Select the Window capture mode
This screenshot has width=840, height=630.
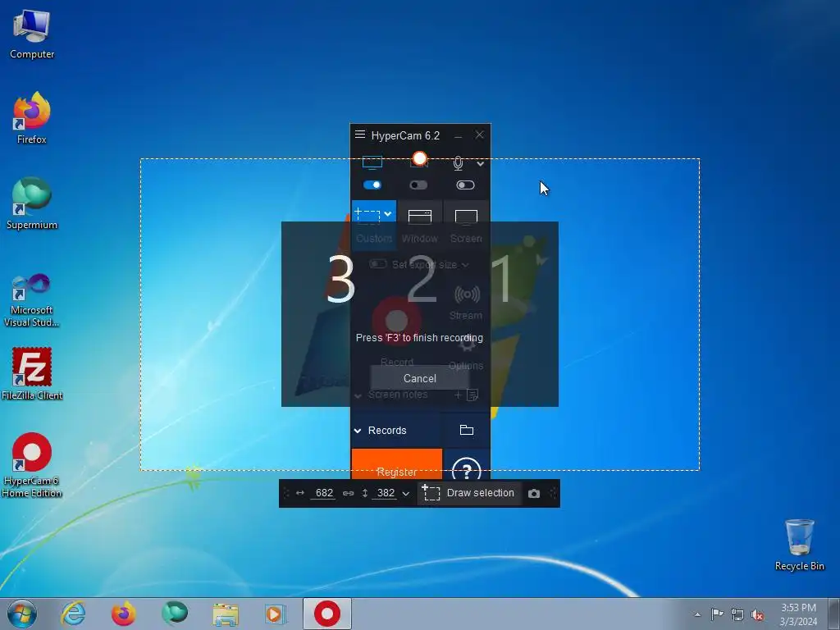[419, 225]
